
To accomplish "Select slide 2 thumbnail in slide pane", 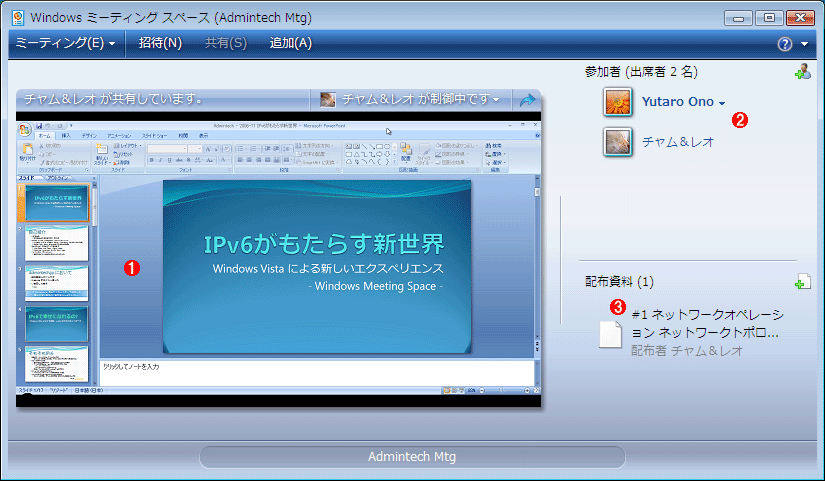I will click(57, 243).
